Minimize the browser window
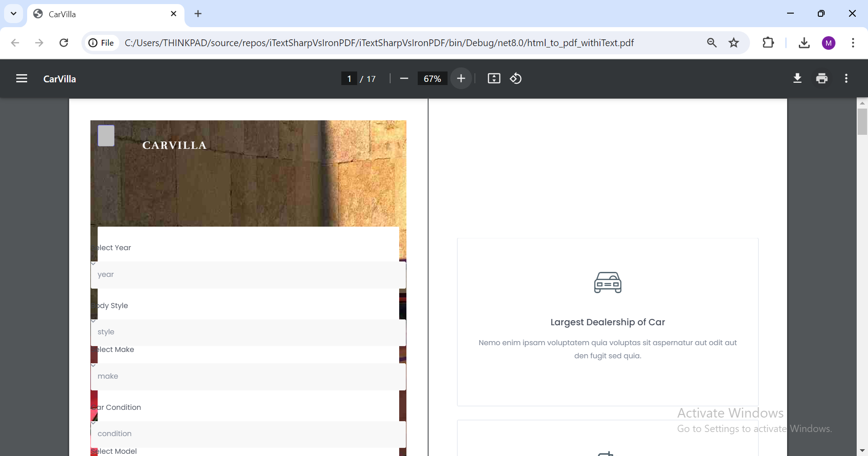The image size is (868, 456). coord(790,14)
